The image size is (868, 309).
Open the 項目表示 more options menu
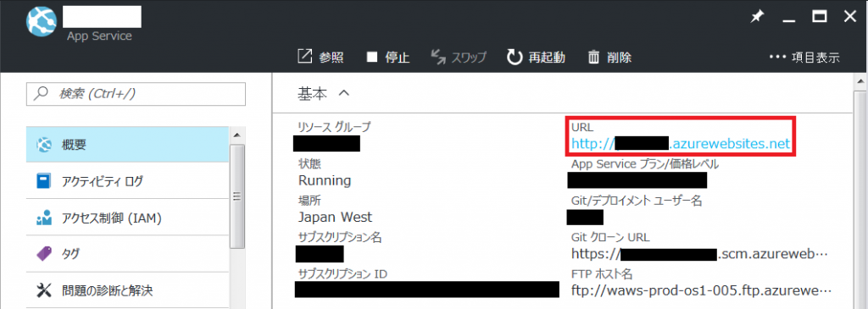tap(804, 57)
